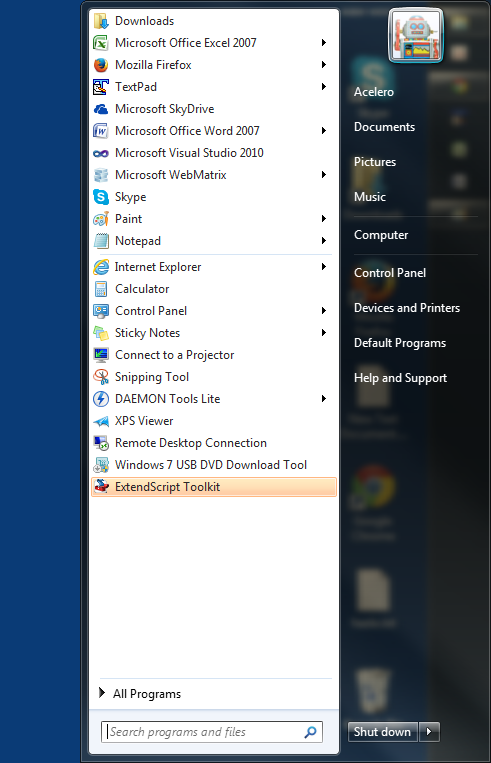Screen dimensions: 491x763
Task: Expand the Paint jump list arrow
Action: tap(324, 219)
